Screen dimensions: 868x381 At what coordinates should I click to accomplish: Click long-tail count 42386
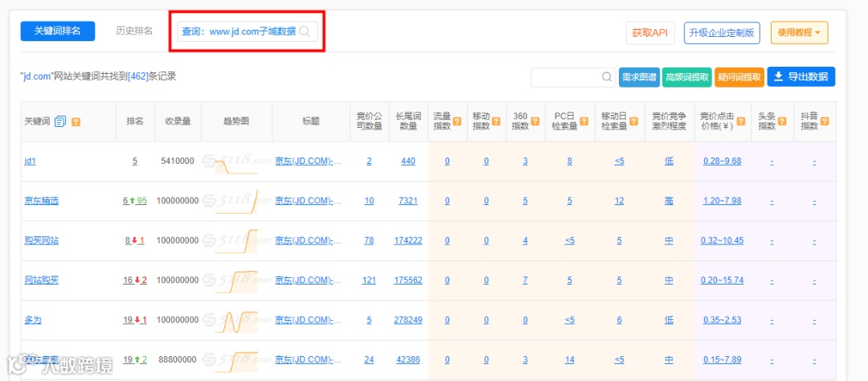coord(408,360)
